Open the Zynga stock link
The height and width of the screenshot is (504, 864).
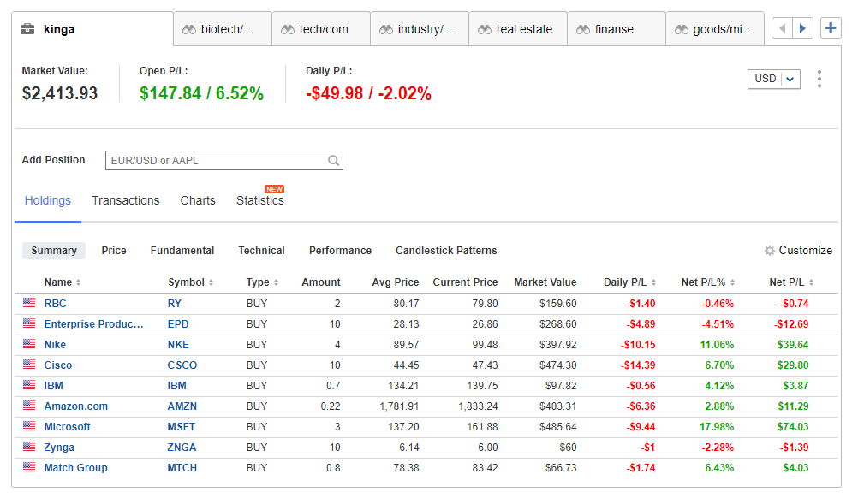[x=59, y=448]
